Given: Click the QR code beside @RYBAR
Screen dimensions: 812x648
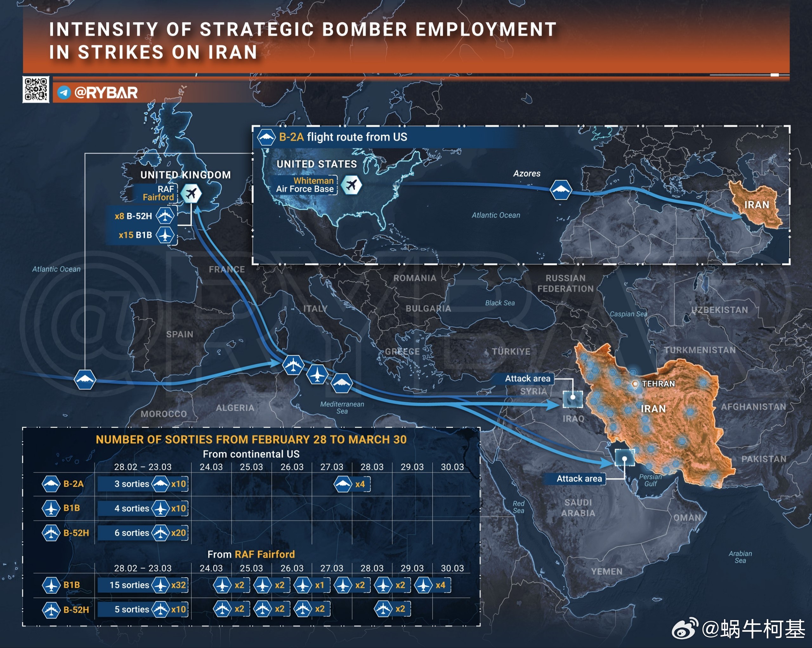Looking at the screenshot, I should click(36, 89).
